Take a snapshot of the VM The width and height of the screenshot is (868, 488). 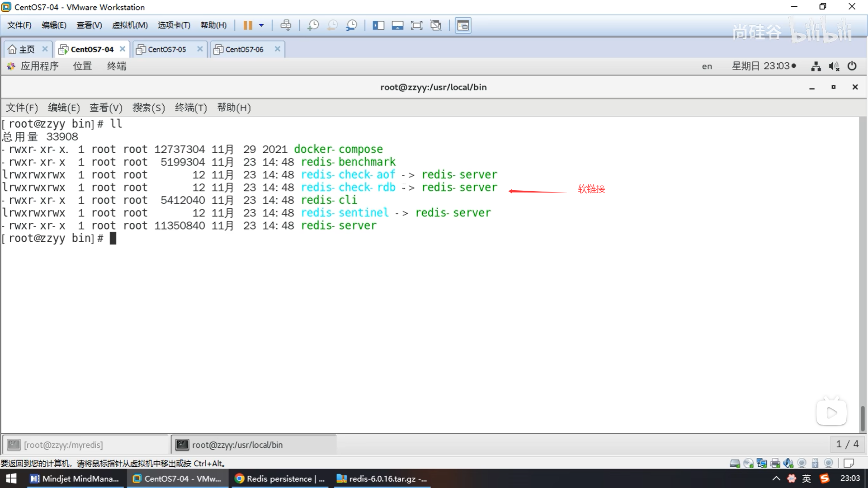(313, 25)
